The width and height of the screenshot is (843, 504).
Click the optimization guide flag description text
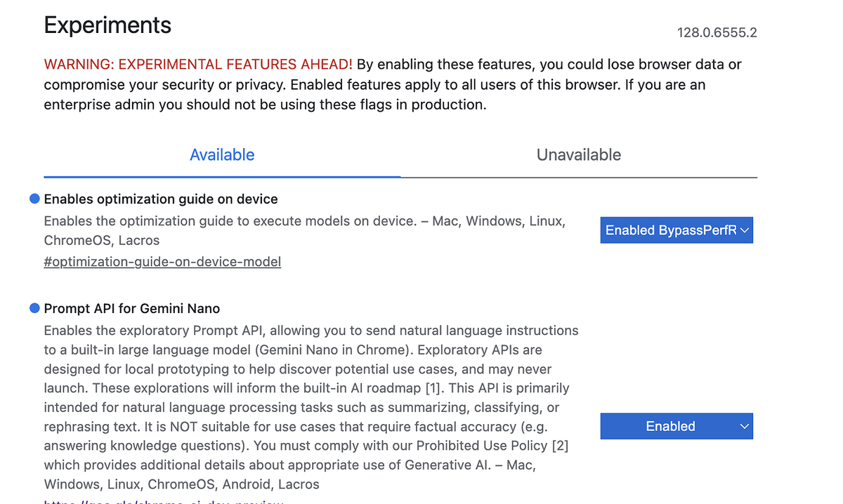pyautogui.click(x=305, y=231)
